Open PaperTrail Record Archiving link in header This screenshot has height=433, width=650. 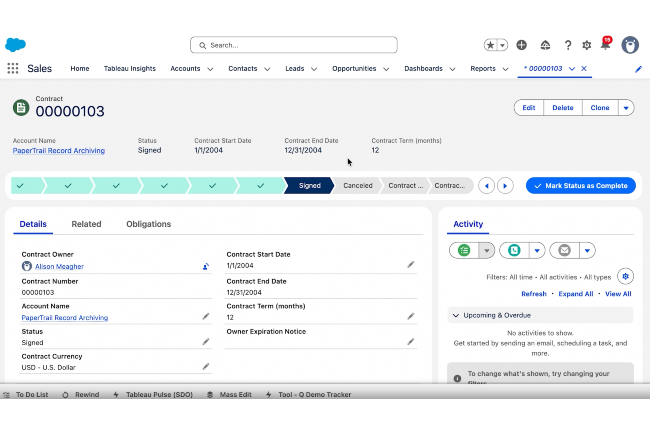pos(58,150)
